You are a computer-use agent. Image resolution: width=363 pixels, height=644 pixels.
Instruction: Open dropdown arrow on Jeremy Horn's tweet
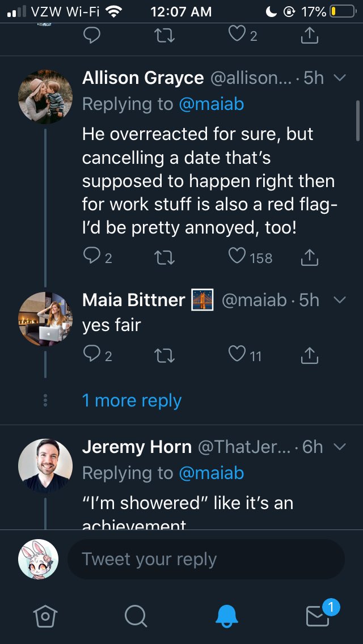click(x=340, y=447)
